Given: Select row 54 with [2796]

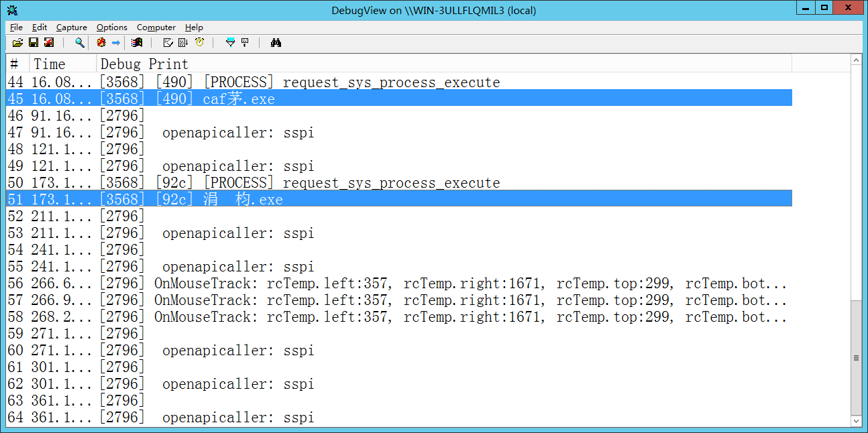Looking at the screenshot, I should click(x=399, y=249).
